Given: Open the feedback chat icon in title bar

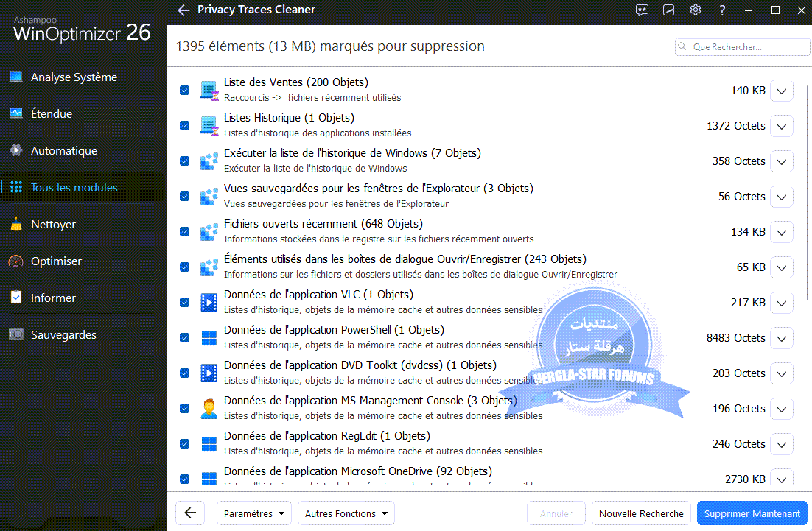Looking at the screenshot, I should pyautogui.click(x=642, y=10).
